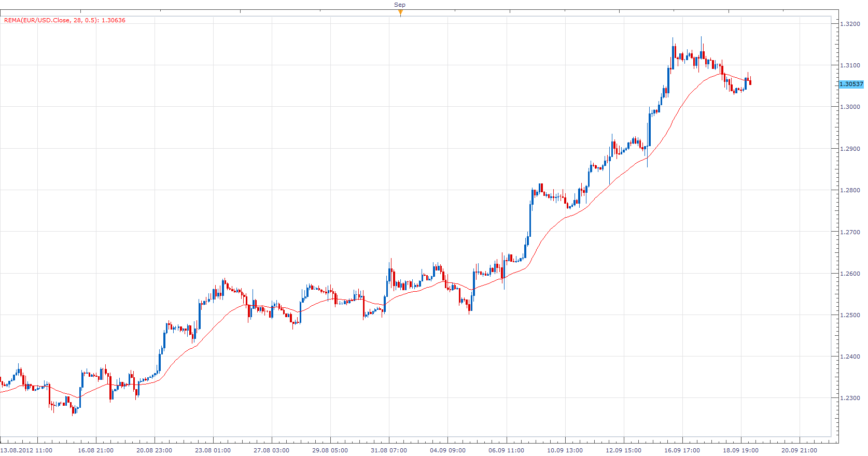868x456 pixels.
Task: Click the 1.3200 price axis label
Action: (850, 24)
